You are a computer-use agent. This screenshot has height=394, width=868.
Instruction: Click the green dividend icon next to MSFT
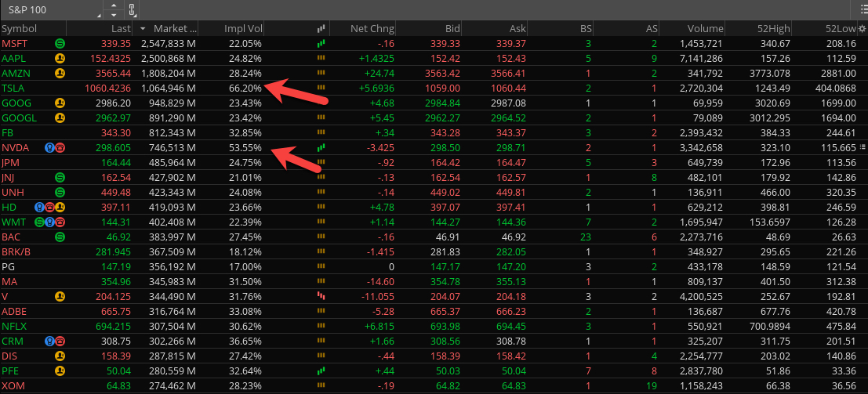(60, 43)
